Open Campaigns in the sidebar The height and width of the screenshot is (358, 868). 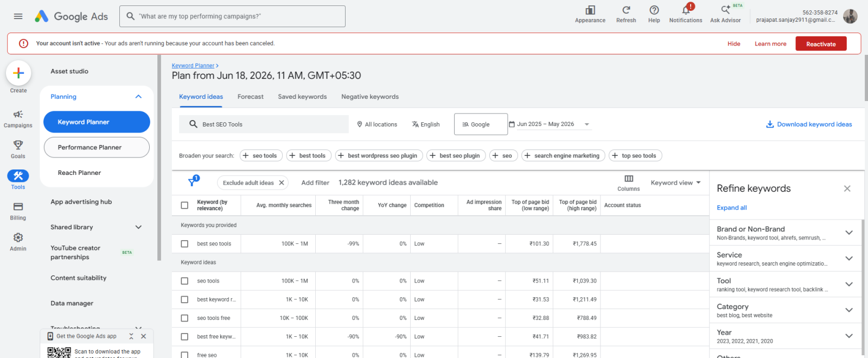point(18,118)
